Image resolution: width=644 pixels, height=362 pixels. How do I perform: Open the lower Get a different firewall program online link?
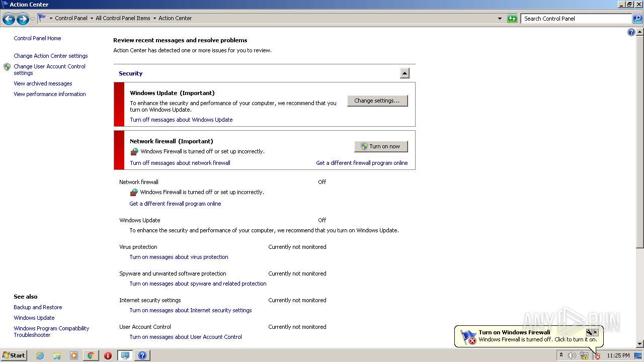175,204
